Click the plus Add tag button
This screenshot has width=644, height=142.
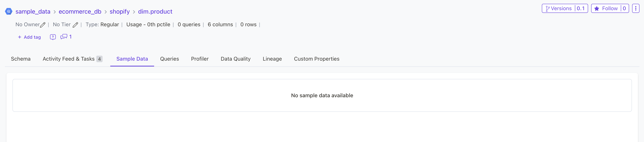pos(29,37)
